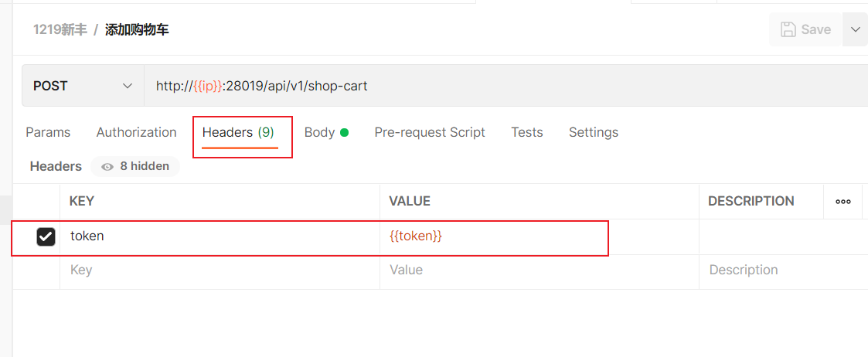Show the 8 hidden headers
The width and height of the screenshot is (868, 357).
click(135, 166)
